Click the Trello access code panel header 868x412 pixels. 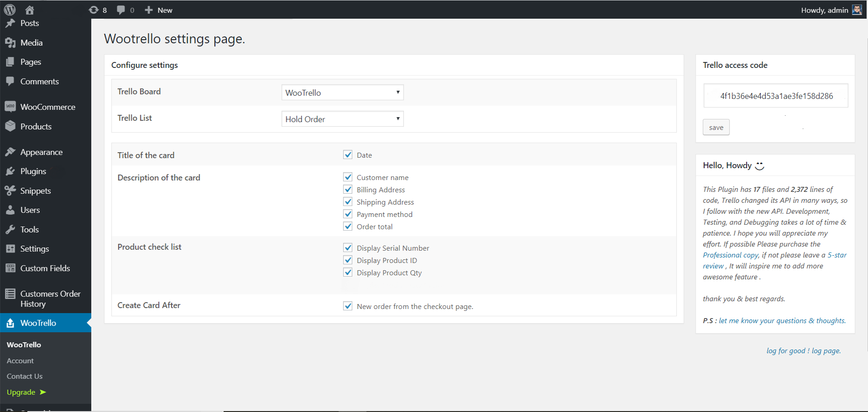coord(775,65)
